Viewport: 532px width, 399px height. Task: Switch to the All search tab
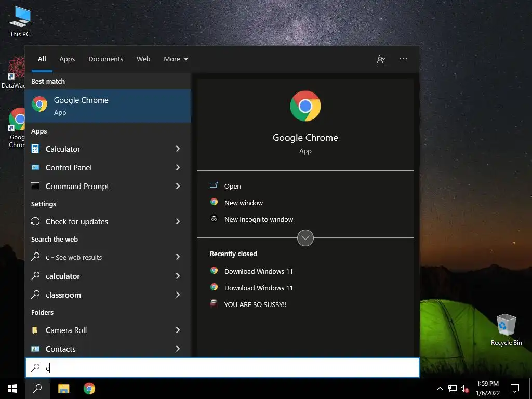[42, 59]
